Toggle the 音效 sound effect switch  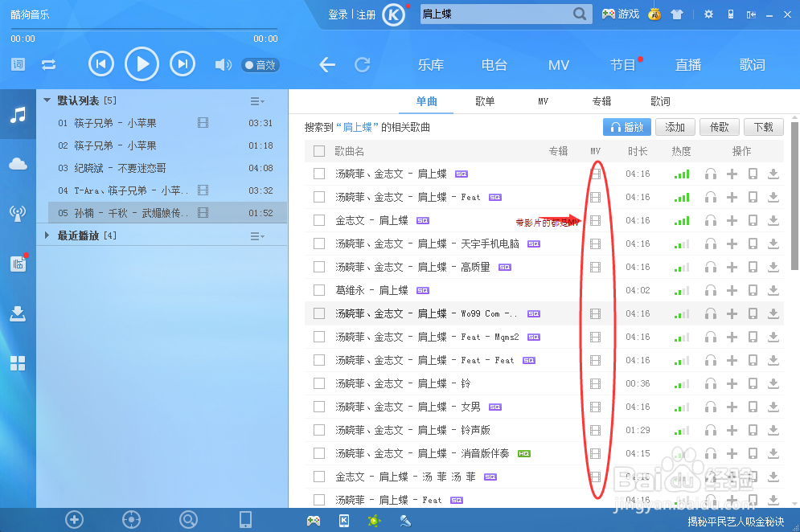tap(260, 66)
